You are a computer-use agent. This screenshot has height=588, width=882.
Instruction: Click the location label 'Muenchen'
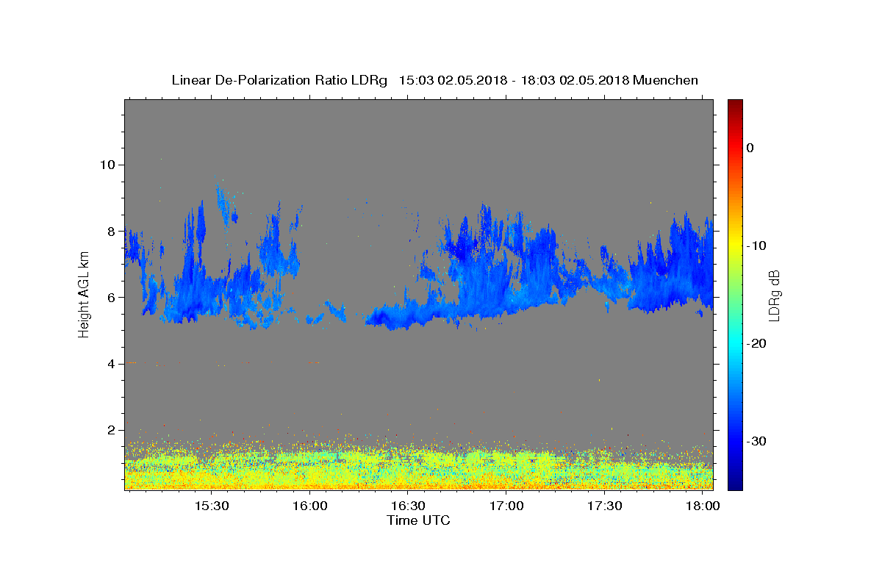coord(666,80)
